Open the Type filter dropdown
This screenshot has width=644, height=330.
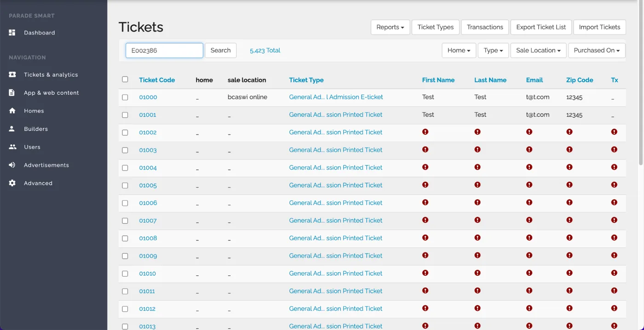[493, 51]
